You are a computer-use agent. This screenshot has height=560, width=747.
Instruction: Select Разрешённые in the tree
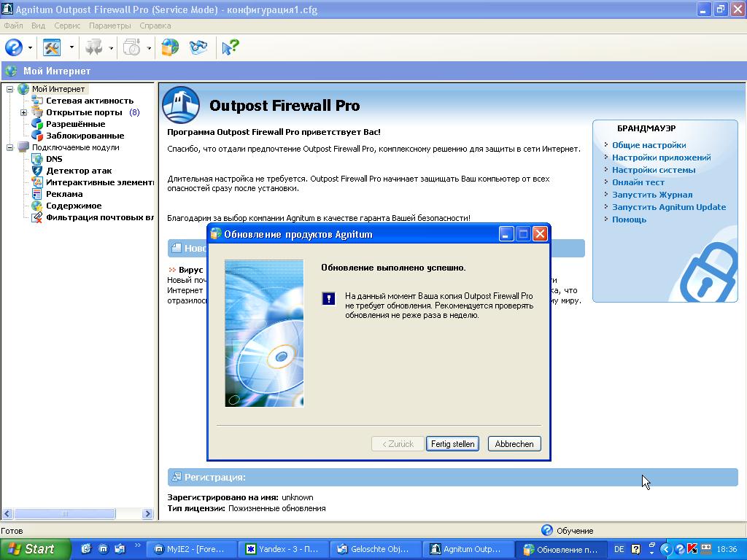point(75,124)
